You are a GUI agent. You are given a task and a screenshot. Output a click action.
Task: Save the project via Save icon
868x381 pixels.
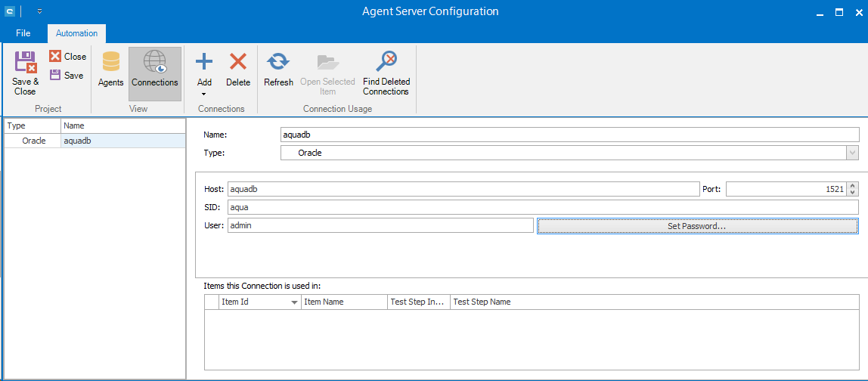click(55, 75)
